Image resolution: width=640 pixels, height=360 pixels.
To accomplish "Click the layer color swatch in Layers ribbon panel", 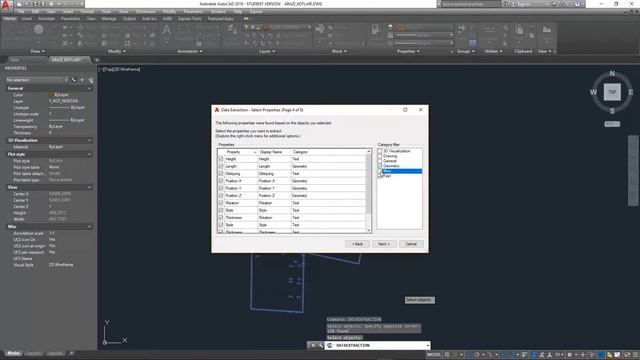I will [x=265, y=27].
